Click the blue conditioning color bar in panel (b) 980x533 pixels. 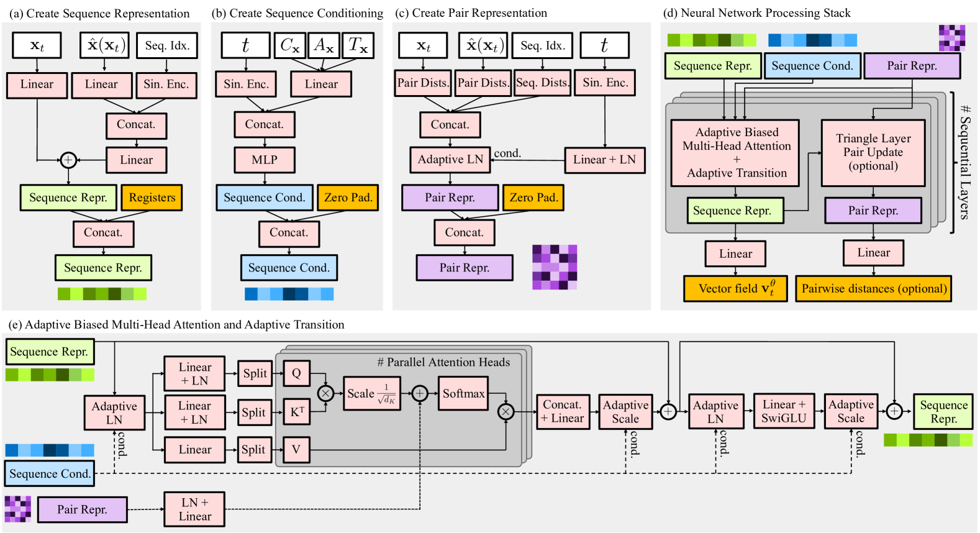tap(289, 294)
